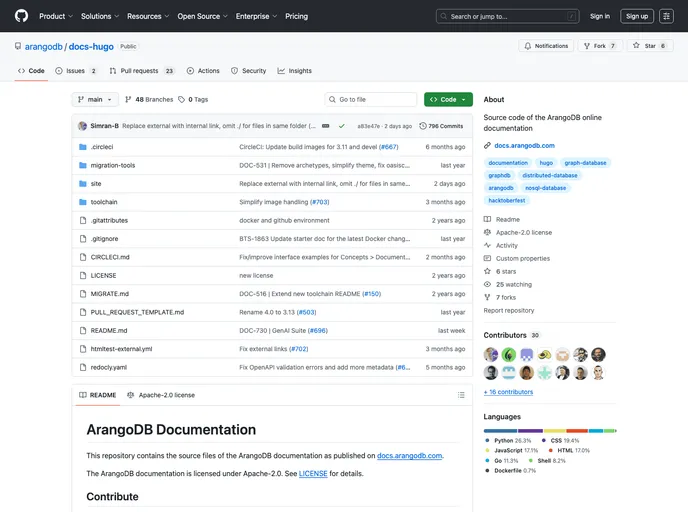Screen dimensions: 688x512
Task: Switch to the Pull requests tab
Action: (x=142, y=71)
